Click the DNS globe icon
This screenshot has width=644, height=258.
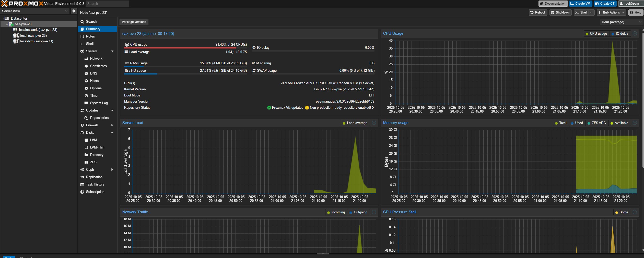coord(86,73)
